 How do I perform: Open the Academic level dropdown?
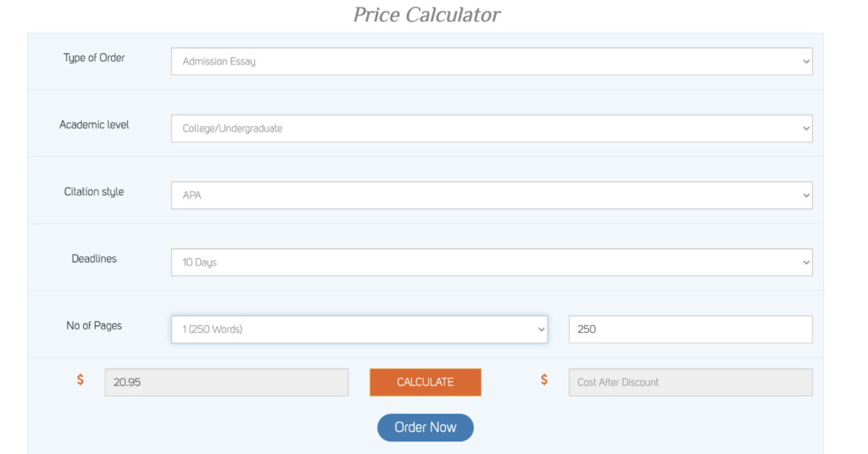492,128
